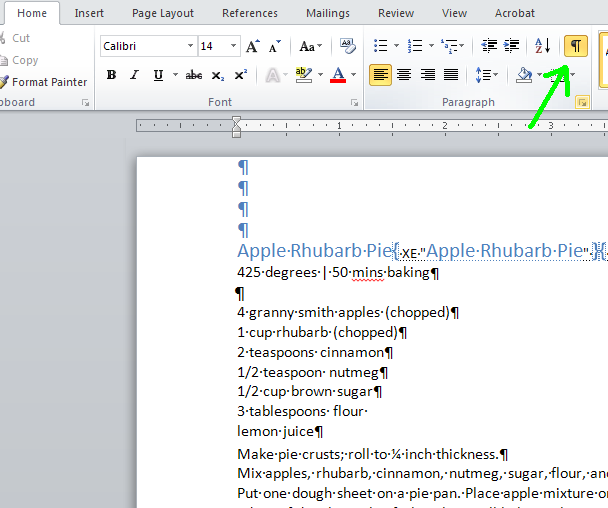This screenshot has height=508, width=608.
Task: Click the Grow Font icon
Action: tap(253, 47)
